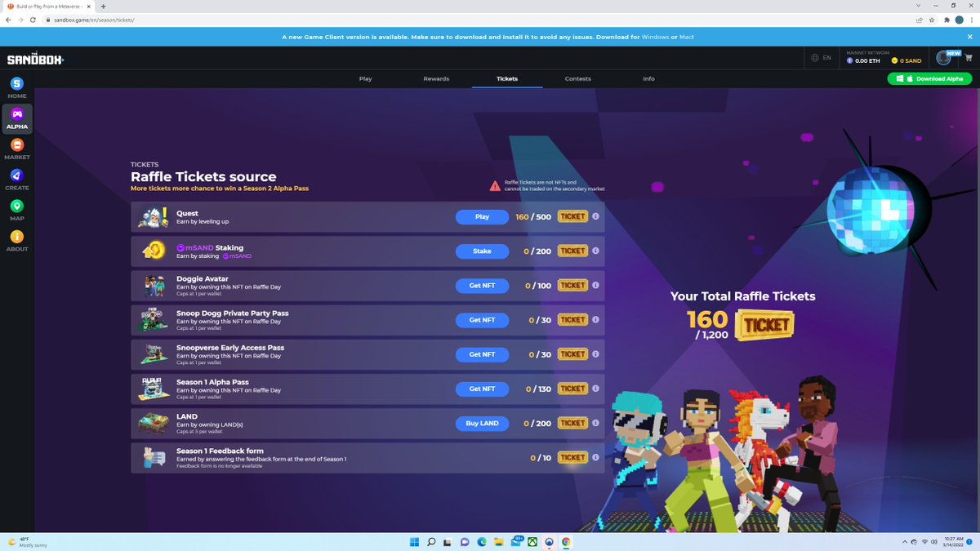Screen dimensions: 980x551
Task: Click the Play button on Quest row
Action: [x=482, y=216]
